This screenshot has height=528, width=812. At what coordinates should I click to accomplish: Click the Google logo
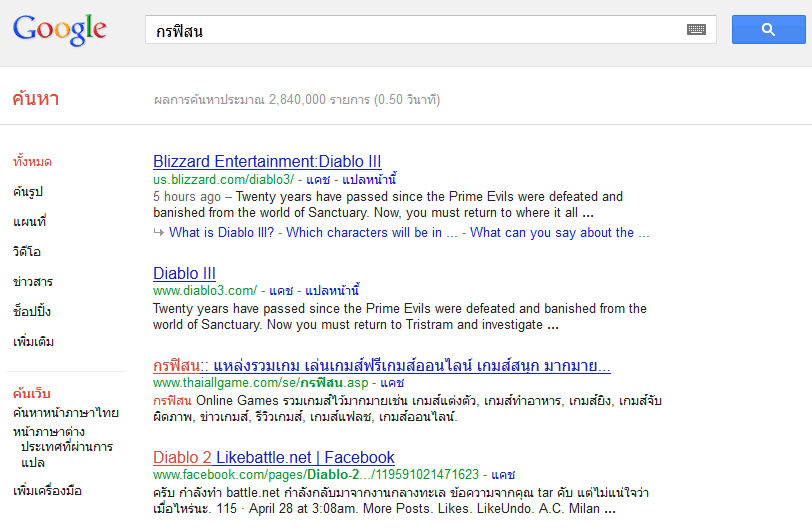coord(60,30)
